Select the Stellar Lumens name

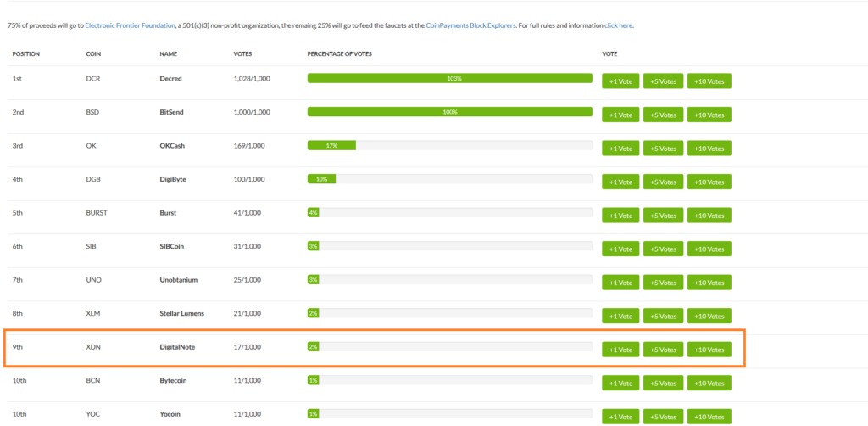[x=181, y=313]
